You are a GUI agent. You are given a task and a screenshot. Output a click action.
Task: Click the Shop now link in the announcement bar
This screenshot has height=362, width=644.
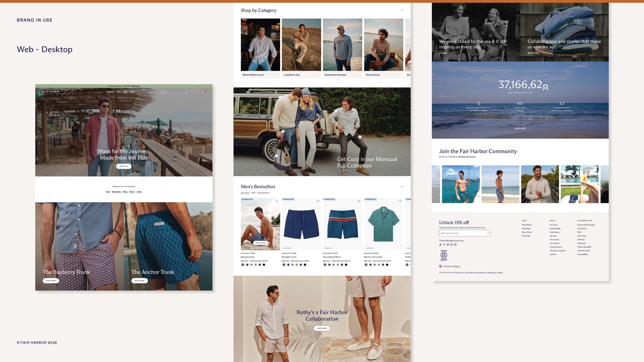[x=135, y=86]
